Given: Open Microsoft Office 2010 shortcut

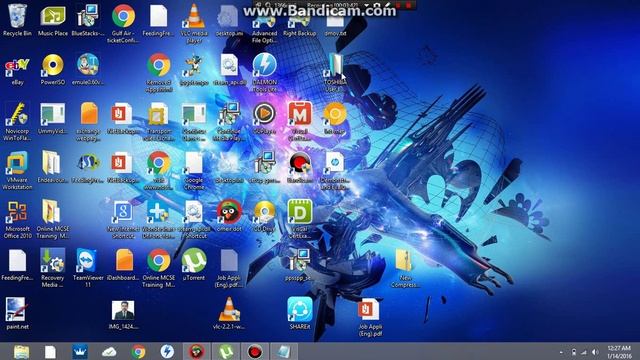Looking at the screenshot, I should click(x=17, y=212).
